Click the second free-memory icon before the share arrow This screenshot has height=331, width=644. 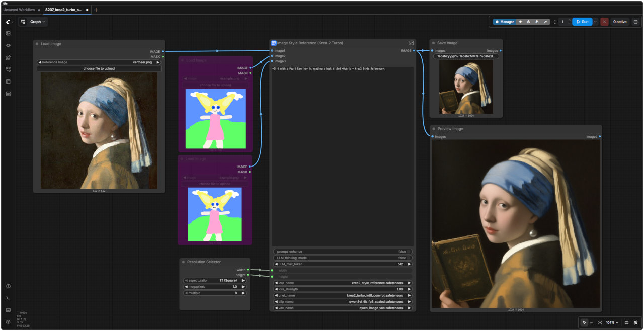(537, 22)
